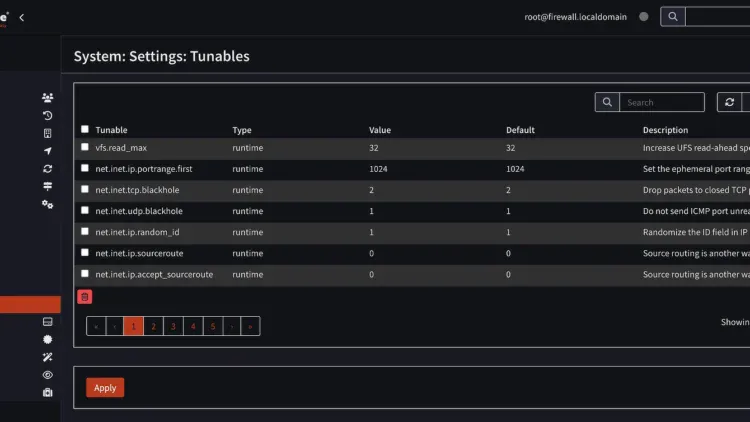Sort by the Default column header

point(520,130)
